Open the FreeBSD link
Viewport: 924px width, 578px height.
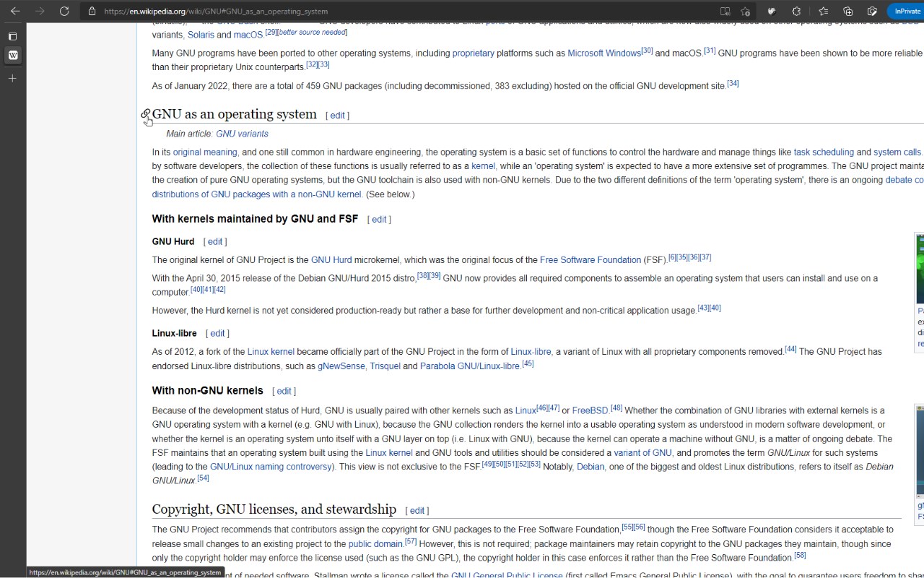coord(590,411)
